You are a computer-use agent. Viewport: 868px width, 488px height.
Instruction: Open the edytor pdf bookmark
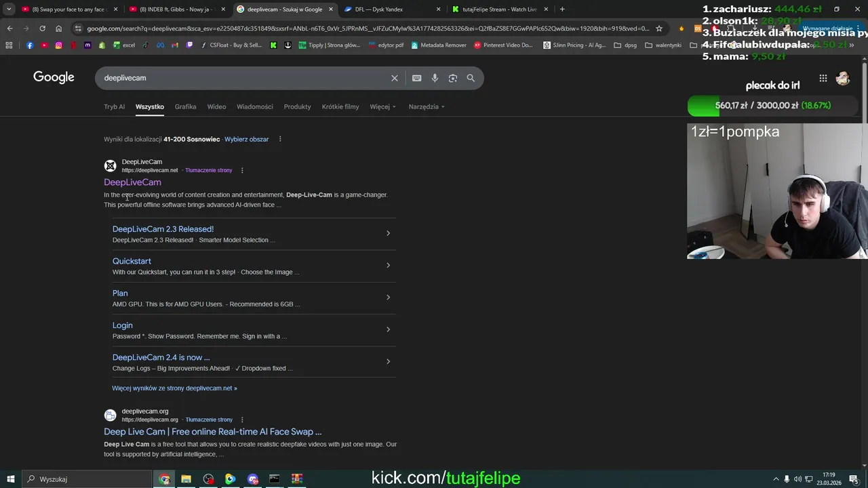coord(386,45)
